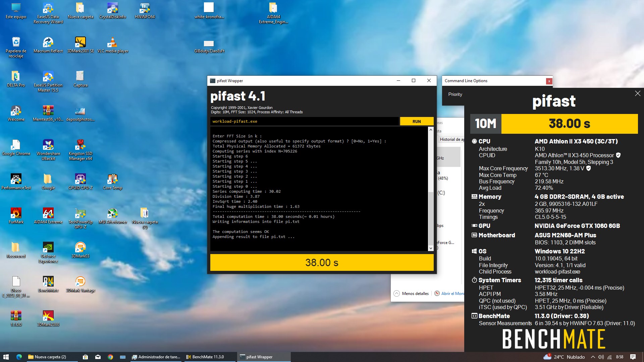The height and width of the screenshot is (362, 644).
Task: Open MSI Afterburner shortcut
Action: tap(112, 216)
